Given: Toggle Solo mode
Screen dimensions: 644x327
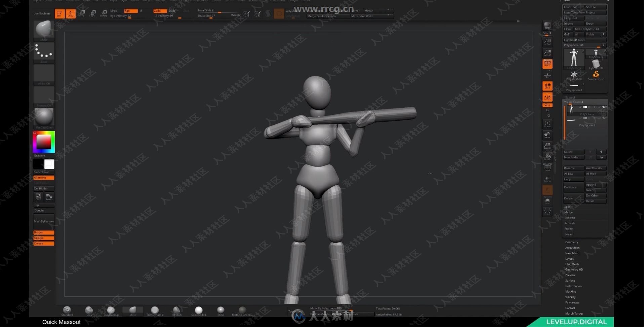Looking at the screenshot, I should click(547, 201).
